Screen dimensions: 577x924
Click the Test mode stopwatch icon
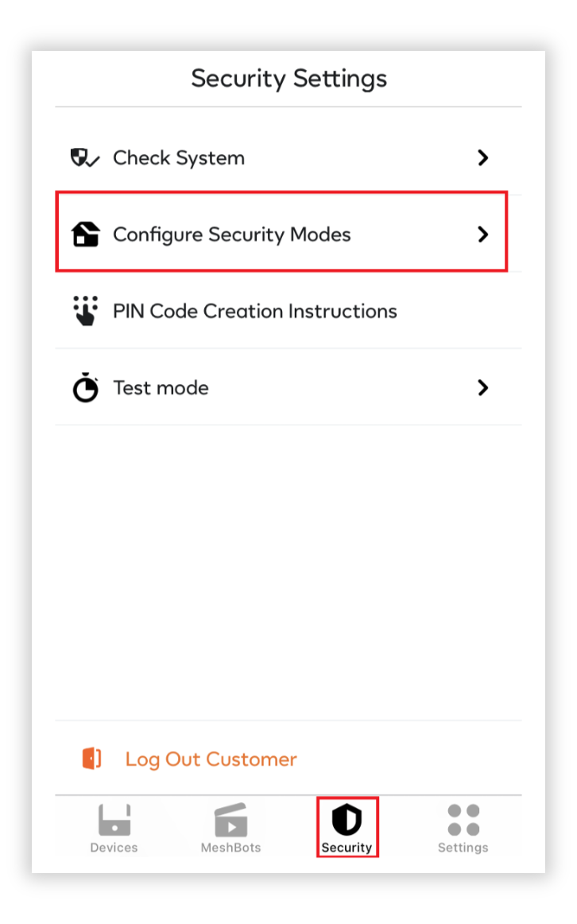coord(85,387)
